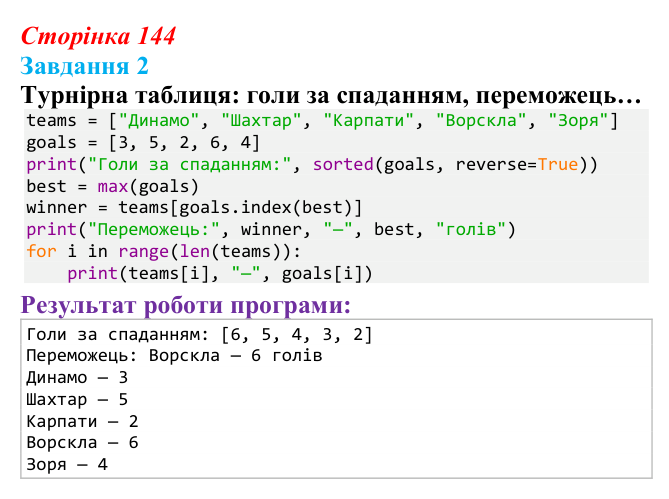The height and width of the screenshot is (499, 669).
Task: Click output line "Зоря — 4"
Action: pyautogui.click(x=67, y=465)
